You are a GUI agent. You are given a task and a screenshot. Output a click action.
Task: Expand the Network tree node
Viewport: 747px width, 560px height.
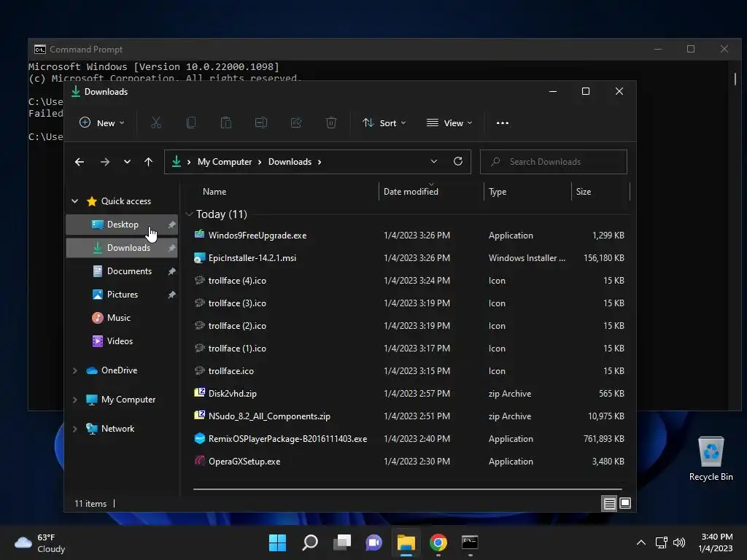click(75, 429)
